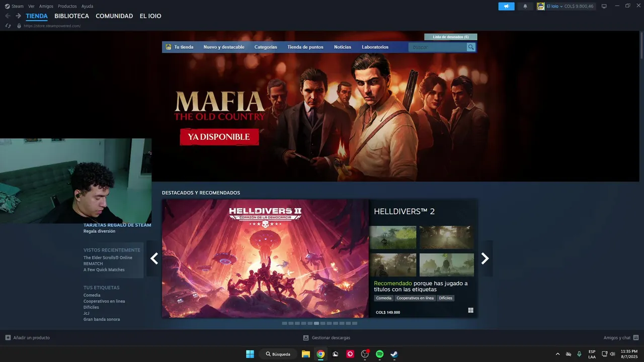This screenshot has width=644, height=362.
Task: Open the REMATCH recently viewed link
Action: (93, 263)
